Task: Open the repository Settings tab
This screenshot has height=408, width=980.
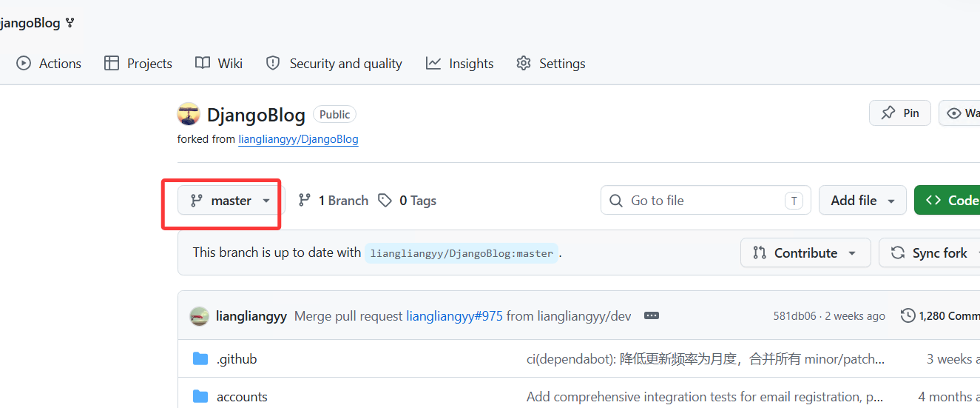Action: (551, 64)
